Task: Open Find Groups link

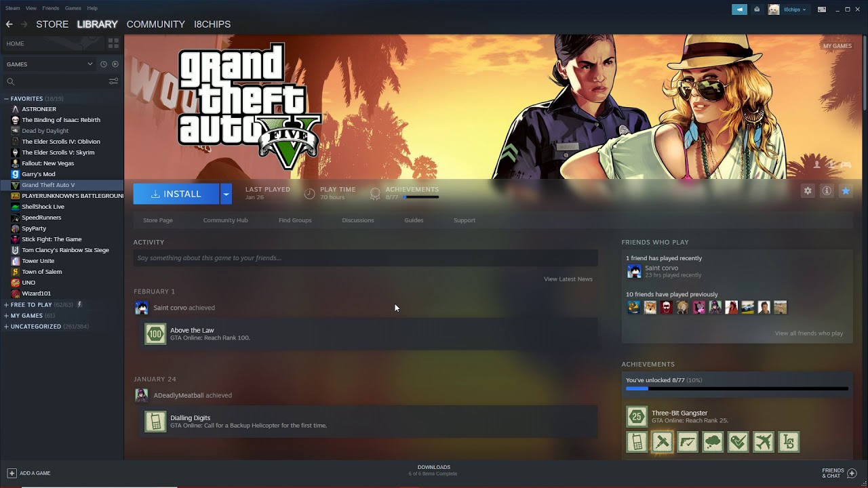Action: point(295,220)
